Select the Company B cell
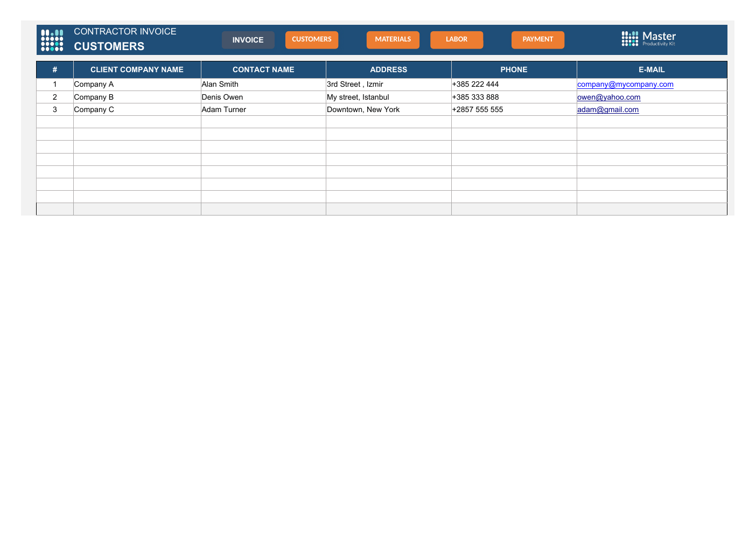Screen dimensions: 756x535 click(137, 97)
